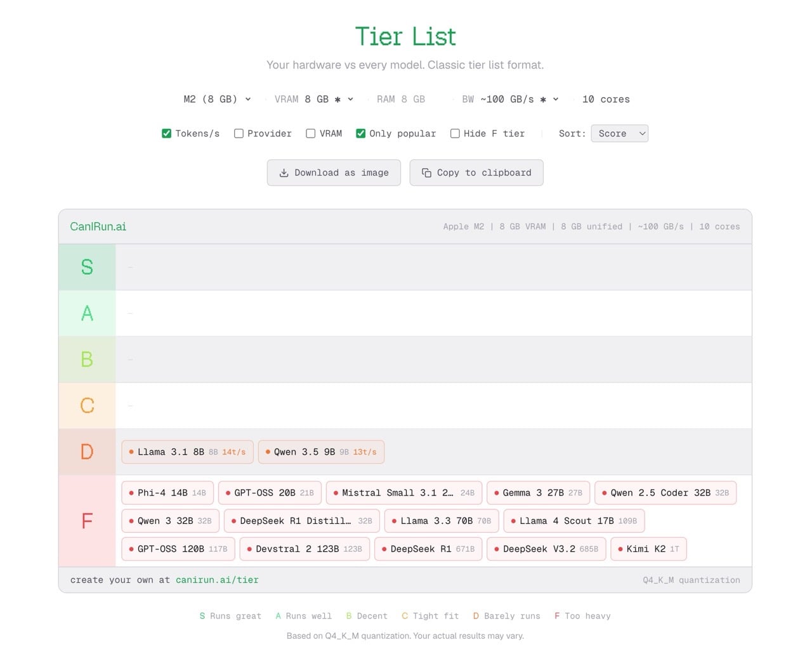Click the F tier label
The height and width of the screenshot is (647, 812).
tap(87, 521)
